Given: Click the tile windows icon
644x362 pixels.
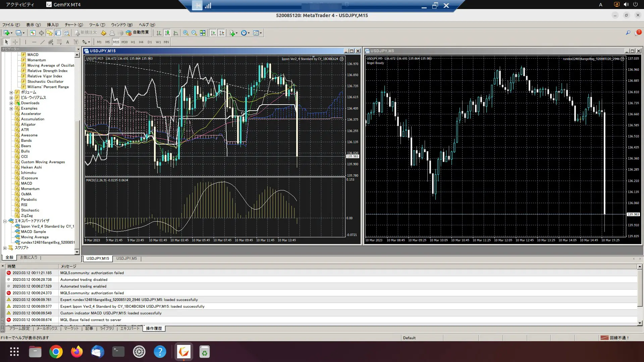Looking at the screenshot, I should click(203, 33).
